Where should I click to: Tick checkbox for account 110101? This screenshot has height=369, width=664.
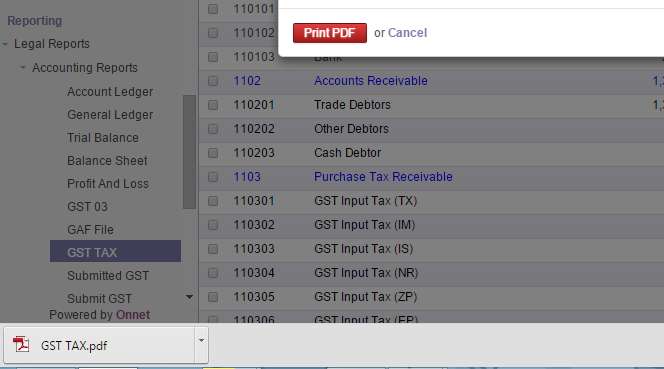pos(213,9)
